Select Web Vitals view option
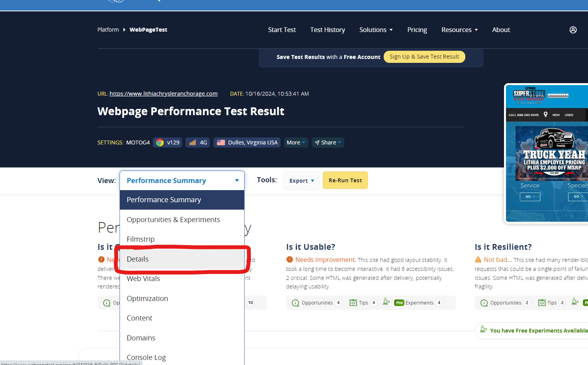Image resolution: width=588 pixels, height=365 pixels. (x=182, y=279)
